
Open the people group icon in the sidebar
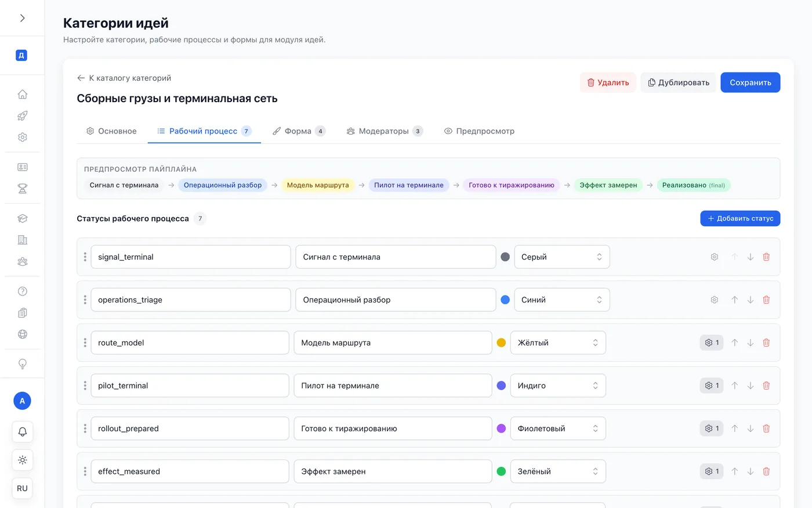tap(22, 261)
